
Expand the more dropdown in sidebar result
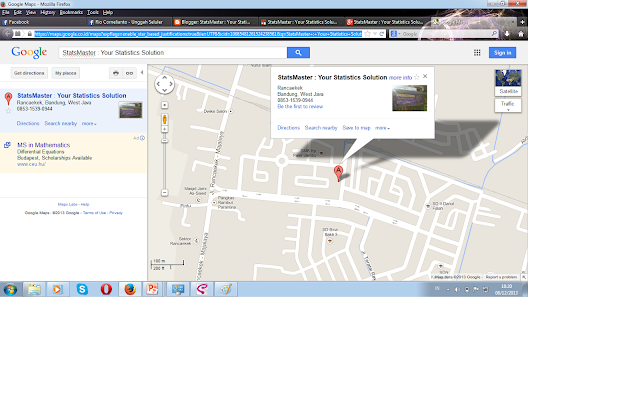[89, 123]
